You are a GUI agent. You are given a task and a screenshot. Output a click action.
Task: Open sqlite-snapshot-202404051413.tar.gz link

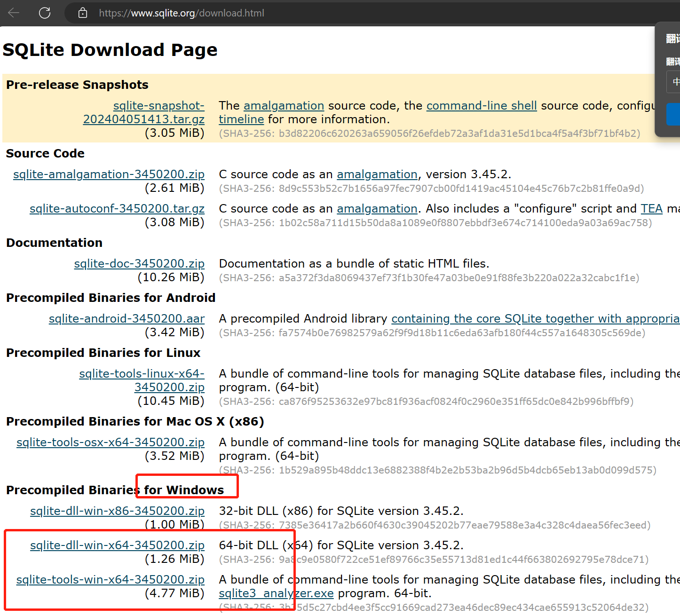pyautogui.click(x=144, y=112)
